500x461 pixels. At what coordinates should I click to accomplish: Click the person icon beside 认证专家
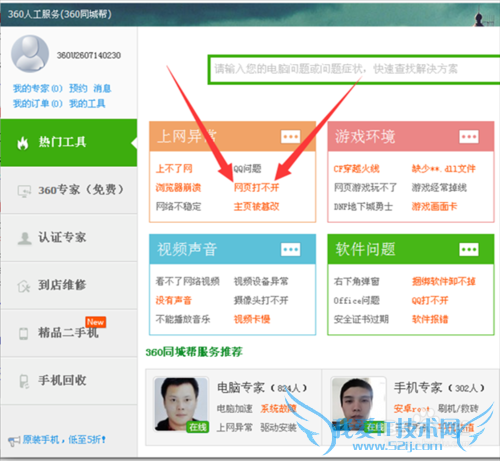point(24,238)
